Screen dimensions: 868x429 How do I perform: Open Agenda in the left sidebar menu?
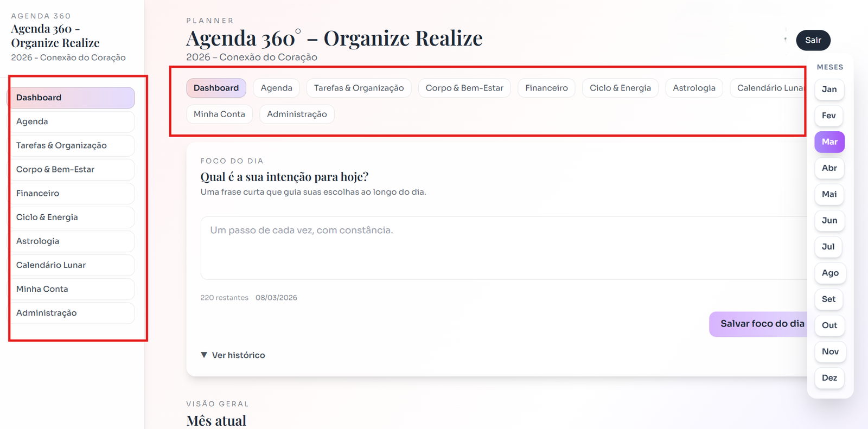point(71,121)
